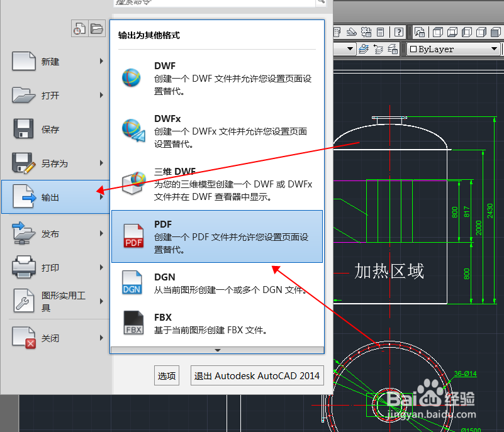Click 退出 Autodesk AutoCAD 2014 button
The image size is (504, 432).
pyautogui.click(x=257, y=375)
